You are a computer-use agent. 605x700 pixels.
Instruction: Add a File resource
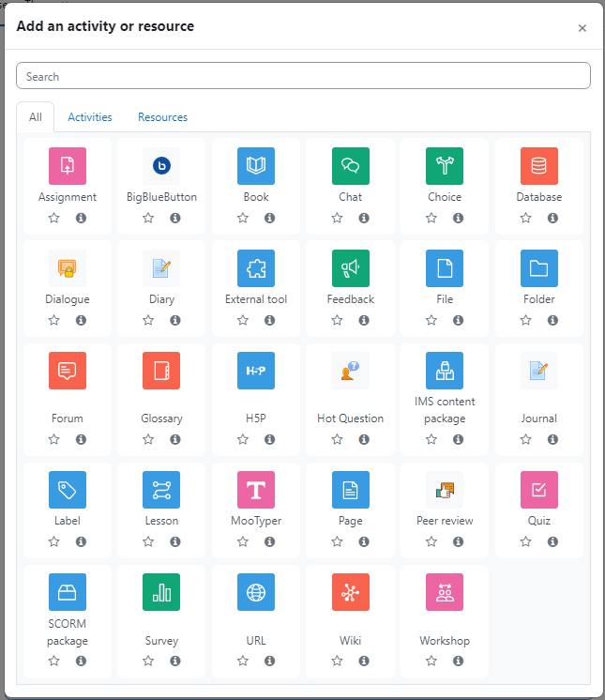(445, 267)
